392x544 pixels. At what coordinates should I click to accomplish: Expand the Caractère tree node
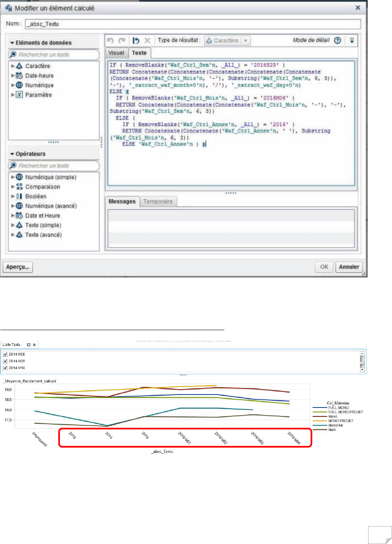coord(13,66)
